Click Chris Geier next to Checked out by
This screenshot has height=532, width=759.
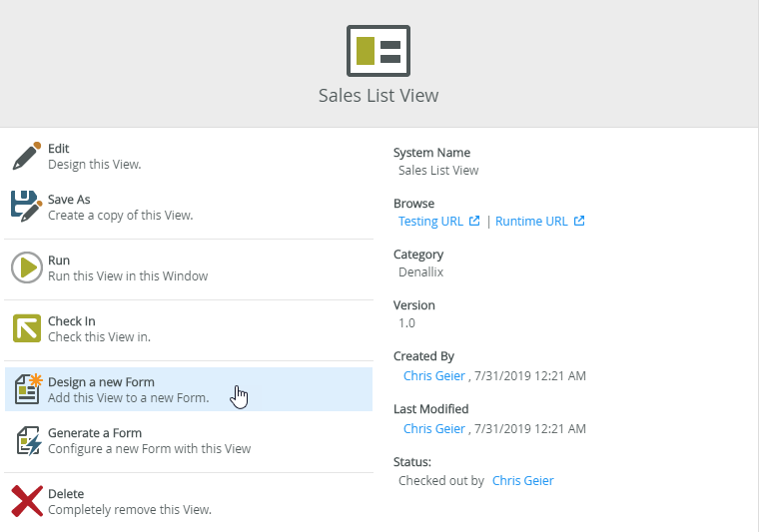pos(522,480)
